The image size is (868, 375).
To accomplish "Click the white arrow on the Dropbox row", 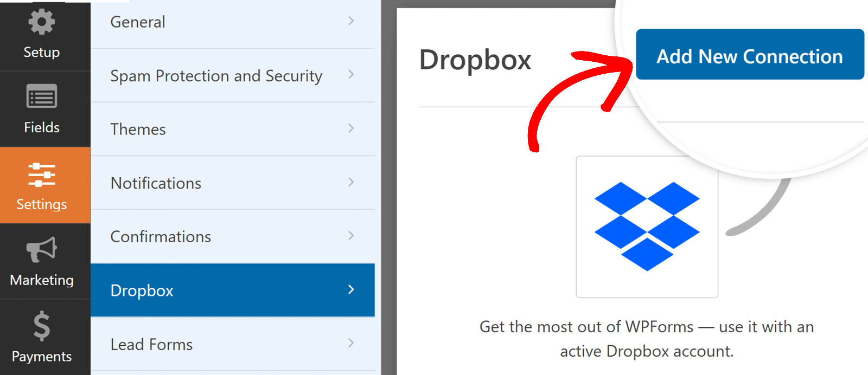I will pos(351,290).
